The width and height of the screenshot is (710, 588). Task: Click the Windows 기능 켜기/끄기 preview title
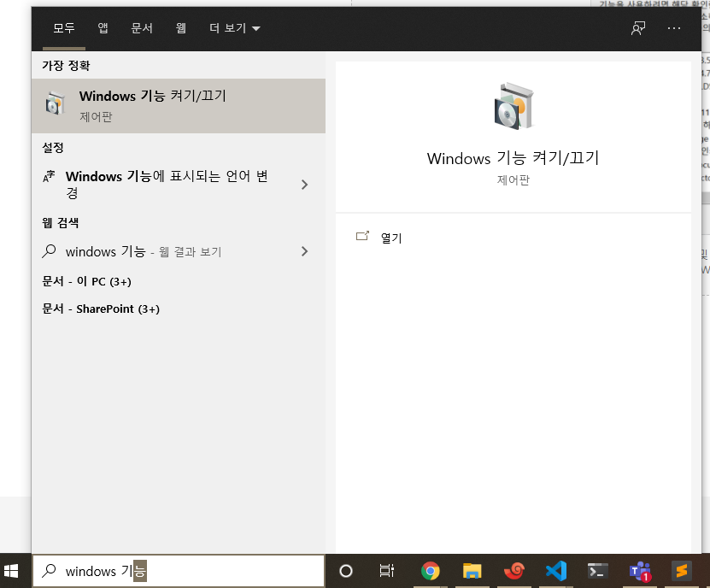(x=513, y=158)
